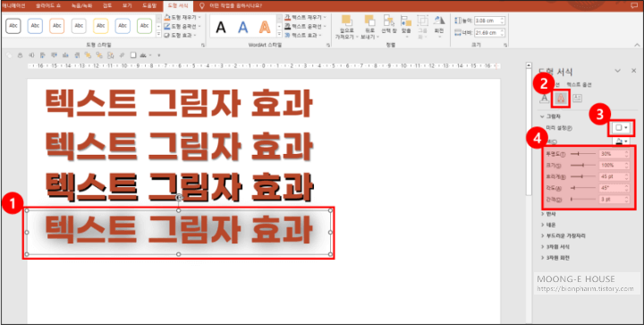644x325 pixels.
Task: Click Send Backward (뒤로 보내기) icon
Action: coord(370,21)
